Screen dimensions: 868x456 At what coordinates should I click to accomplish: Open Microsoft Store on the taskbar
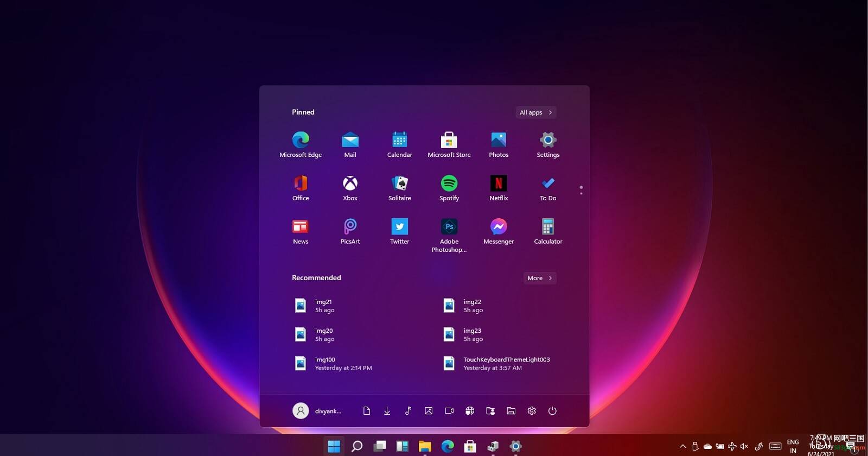point(470,446)
